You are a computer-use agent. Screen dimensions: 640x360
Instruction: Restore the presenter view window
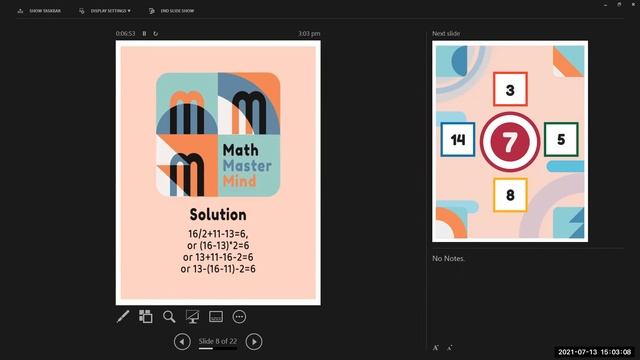(619, 4)
